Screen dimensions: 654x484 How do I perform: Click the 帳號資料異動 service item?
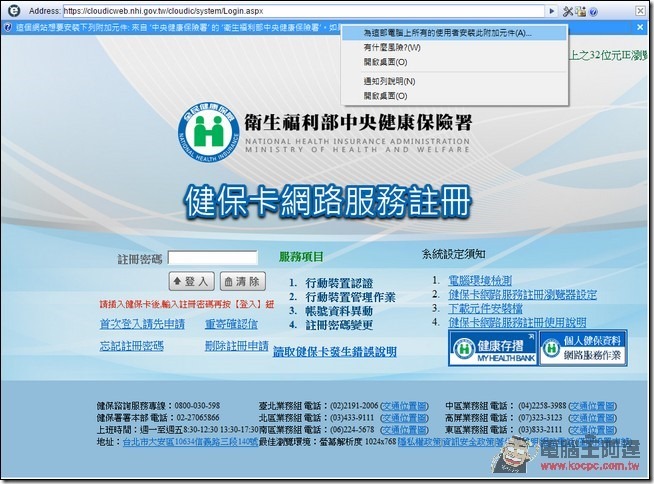(x=339, y=311)
